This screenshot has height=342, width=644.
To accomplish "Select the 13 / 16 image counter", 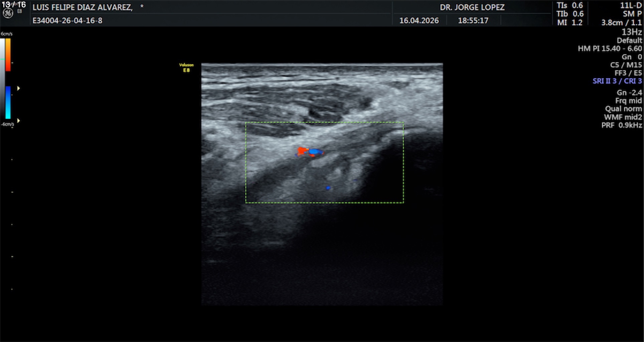I will [x=14, y=5].
